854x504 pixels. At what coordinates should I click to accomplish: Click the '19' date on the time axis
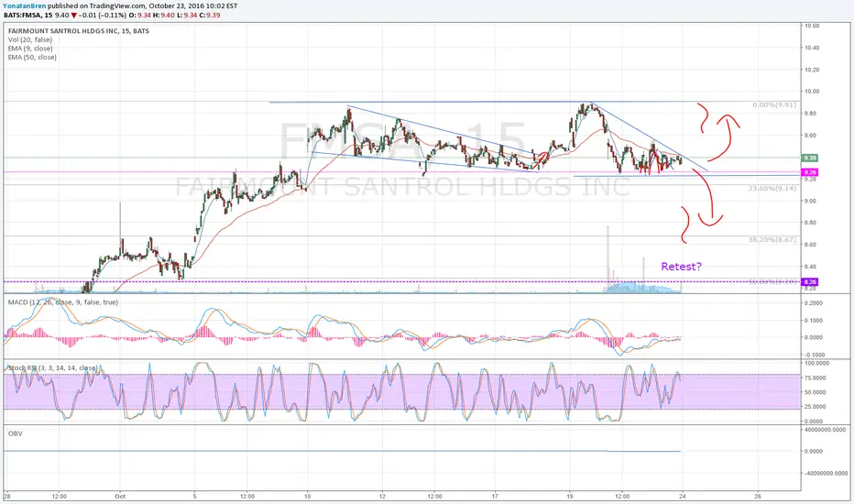[570, 497]
